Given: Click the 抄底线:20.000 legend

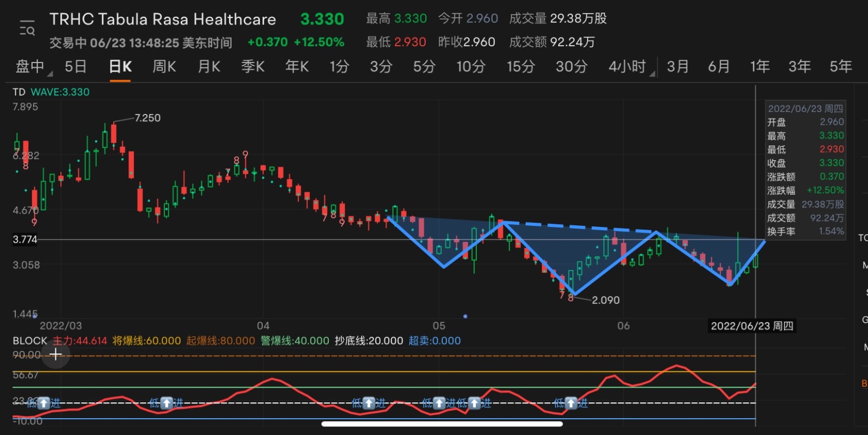Looking at the screenshot, I should pos(369,341).
